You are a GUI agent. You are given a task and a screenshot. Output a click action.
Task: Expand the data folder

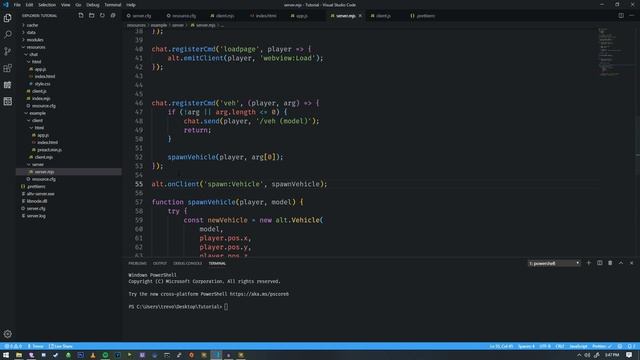pyautogui.click(x=31, y=32)
